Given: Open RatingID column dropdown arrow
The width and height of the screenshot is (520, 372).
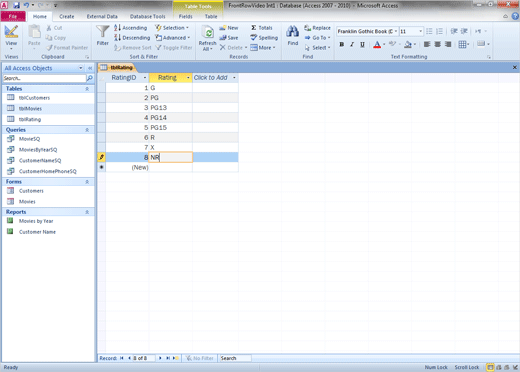Looking at the screenshot, I should 145,78.
